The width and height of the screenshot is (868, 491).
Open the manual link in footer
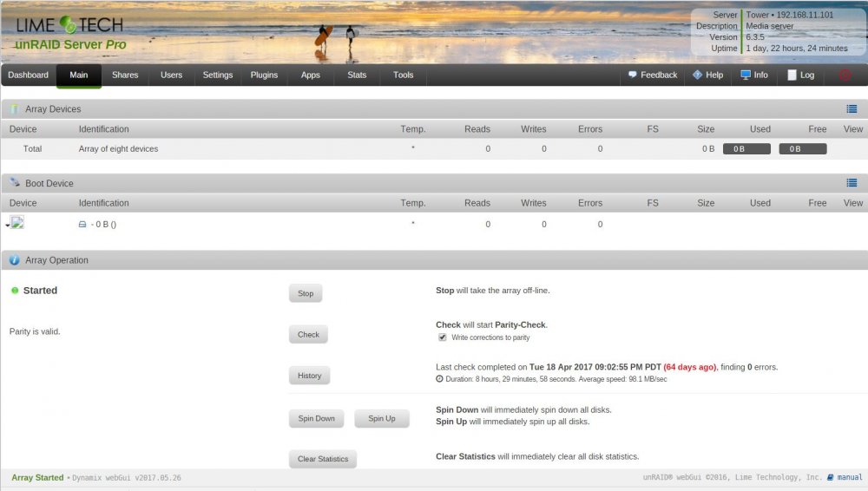(849, 477)
